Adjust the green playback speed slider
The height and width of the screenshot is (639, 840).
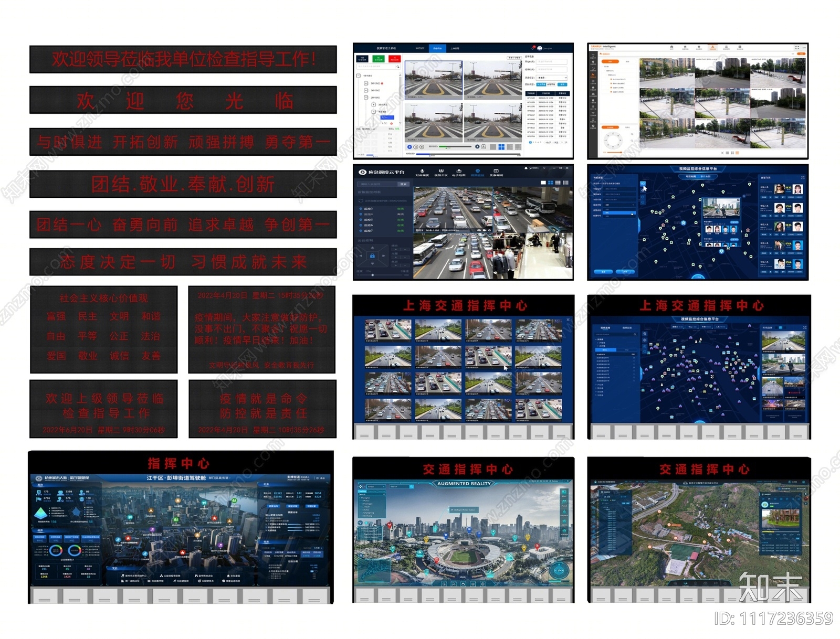click(455, 146)
